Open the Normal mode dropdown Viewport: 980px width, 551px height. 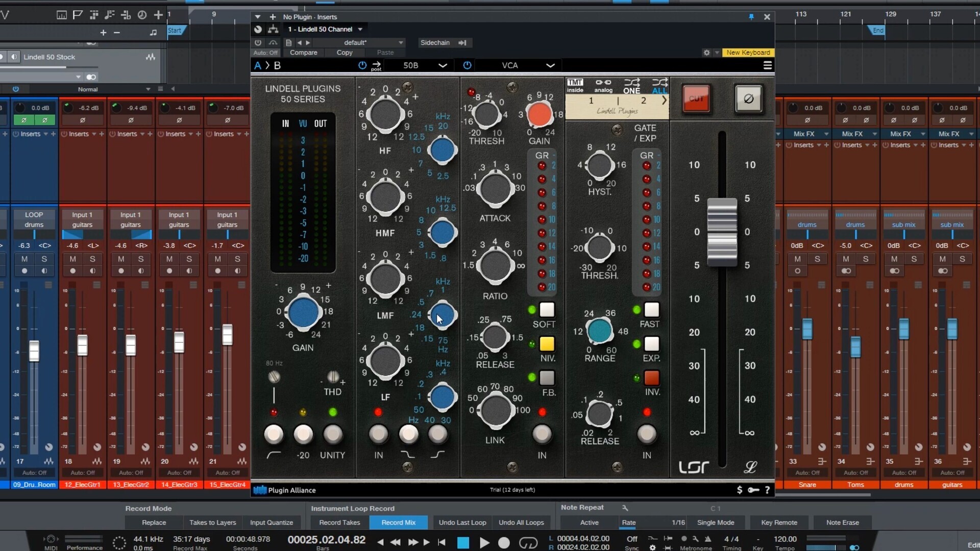(148, 89)
